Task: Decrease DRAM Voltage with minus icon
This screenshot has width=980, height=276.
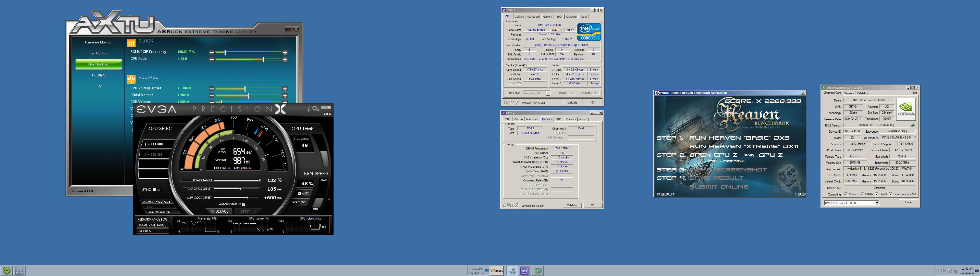Action: coord(212,95)
